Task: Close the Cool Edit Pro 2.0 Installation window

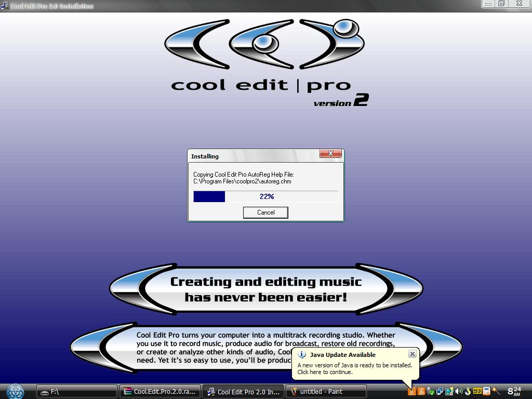Action: point(519,4)
